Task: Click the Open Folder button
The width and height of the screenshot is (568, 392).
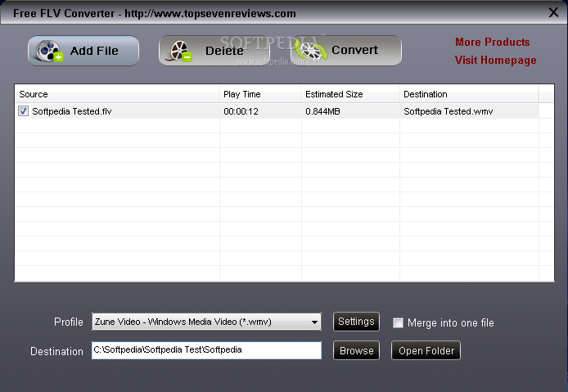Action: 426,350
